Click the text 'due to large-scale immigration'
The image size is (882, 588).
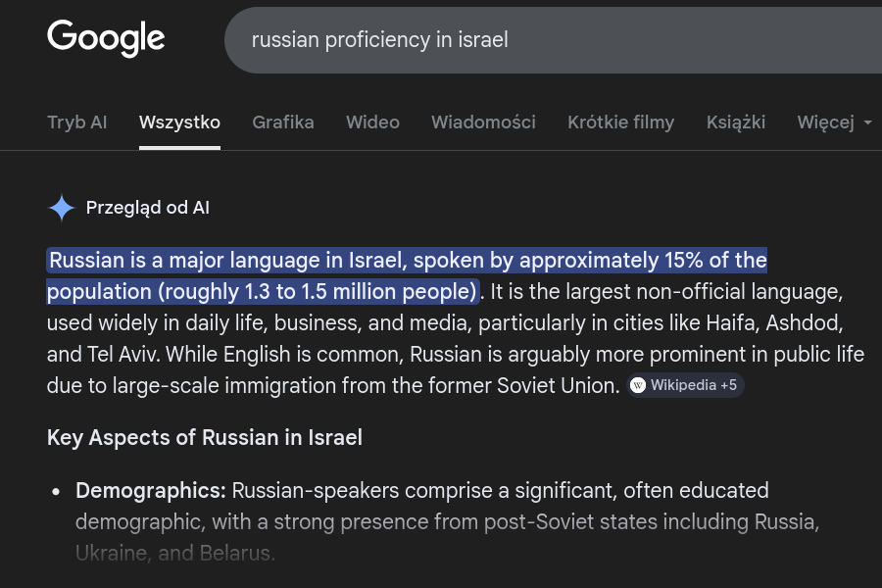coord(192,385)
